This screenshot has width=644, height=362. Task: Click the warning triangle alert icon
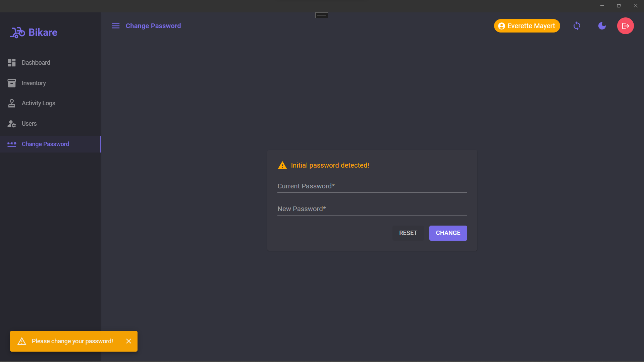(282, 165)
